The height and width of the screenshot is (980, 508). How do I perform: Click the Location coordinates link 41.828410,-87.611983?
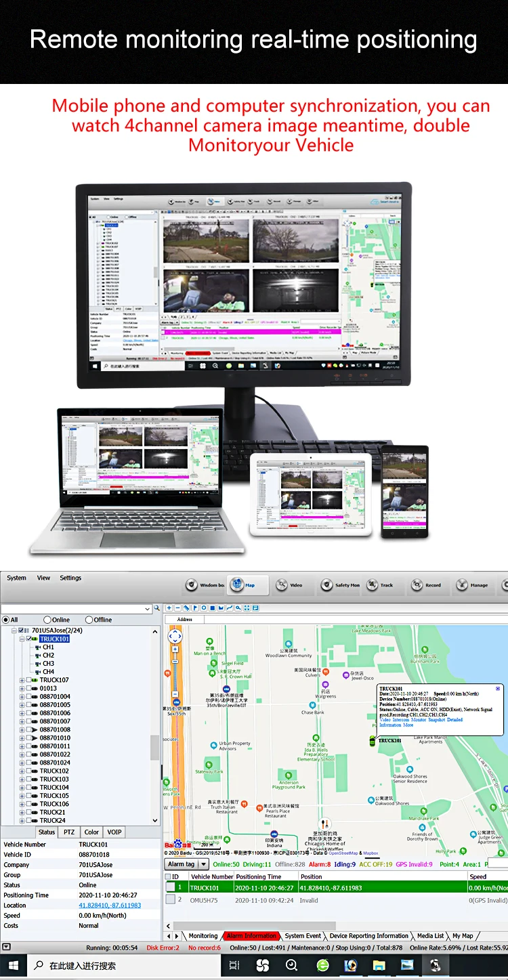coord(110,906)
